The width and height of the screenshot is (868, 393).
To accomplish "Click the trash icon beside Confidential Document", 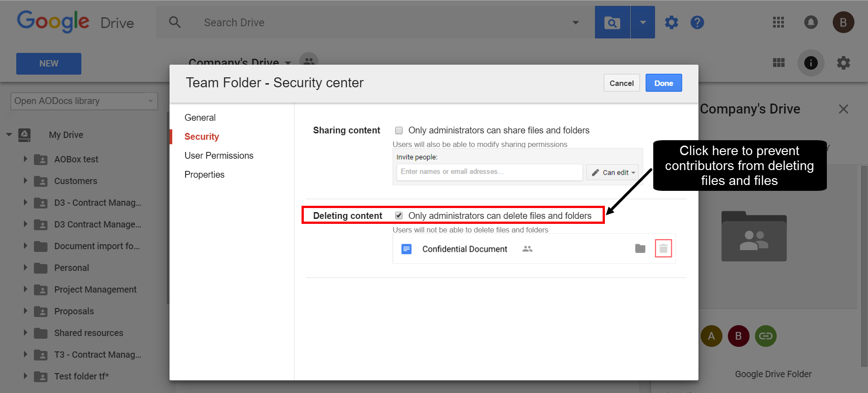I will tap(663, 248).
